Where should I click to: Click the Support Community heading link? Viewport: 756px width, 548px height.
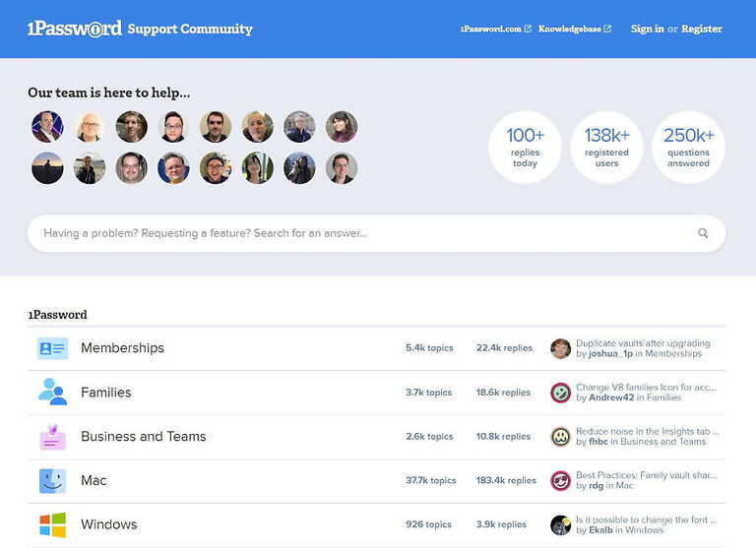pos(190,29)
